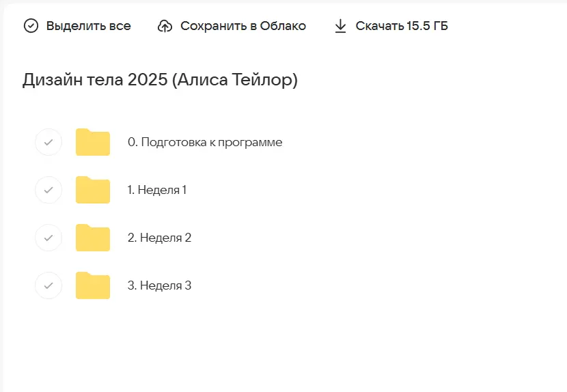Click the download arrow icon
Viewport: 567px width, 392px height.
(x=340, y=26)
